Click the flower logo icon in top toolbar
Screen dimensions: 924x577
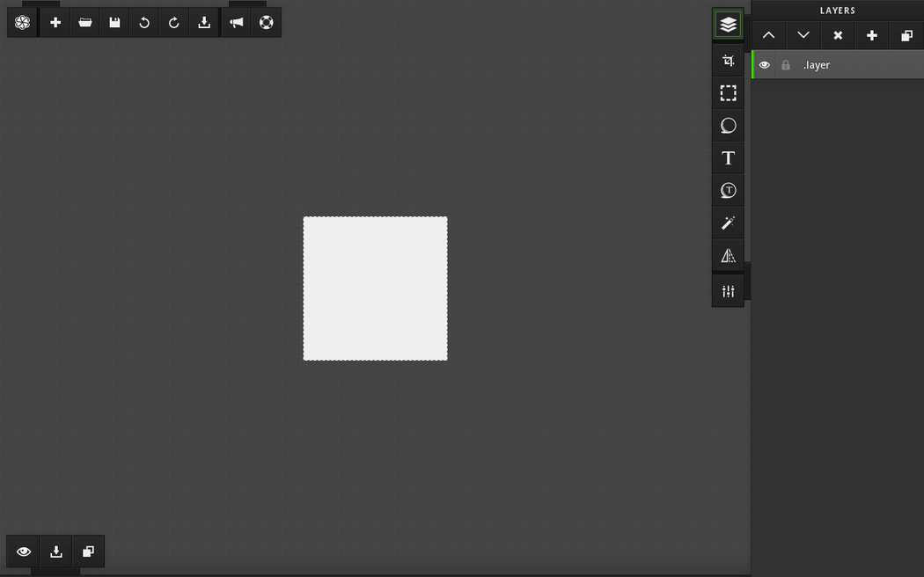[x=23, y=23]
